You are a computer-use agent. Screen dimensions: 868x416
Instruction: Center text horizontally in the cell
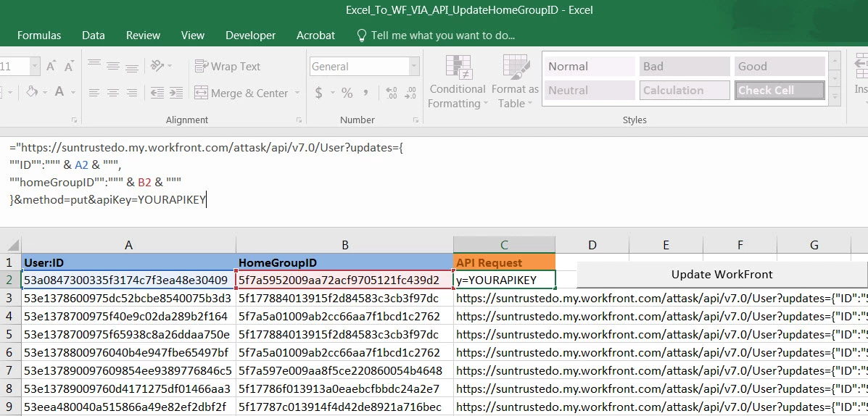(x=113, y=92)
